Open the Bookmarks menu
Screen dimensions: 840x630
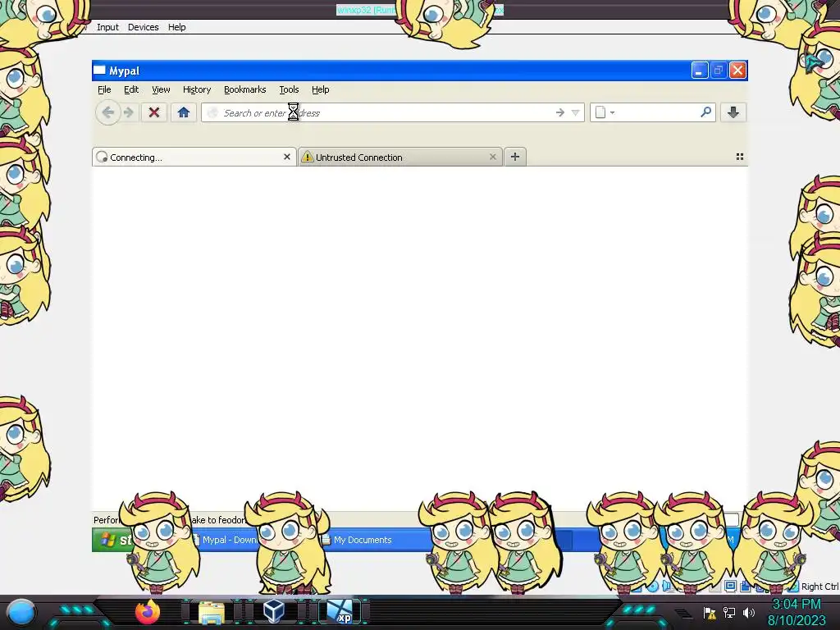coord(244,89)
